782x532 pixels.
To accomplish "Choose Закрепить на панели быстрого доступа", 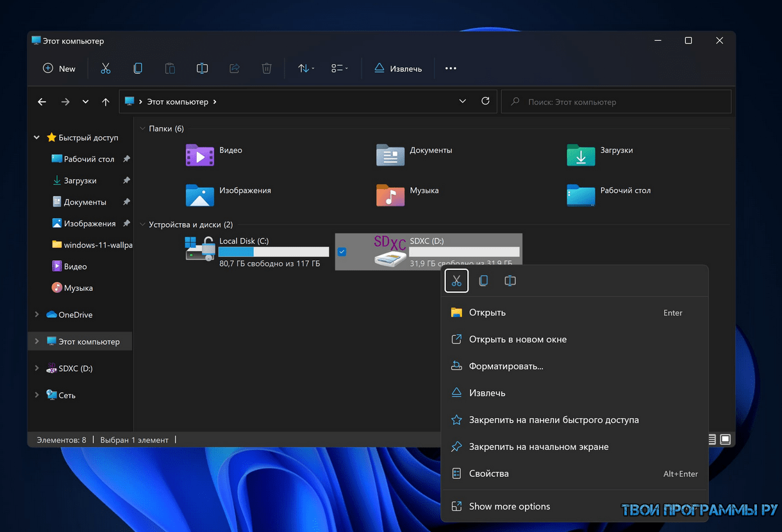I will [575, 420].
